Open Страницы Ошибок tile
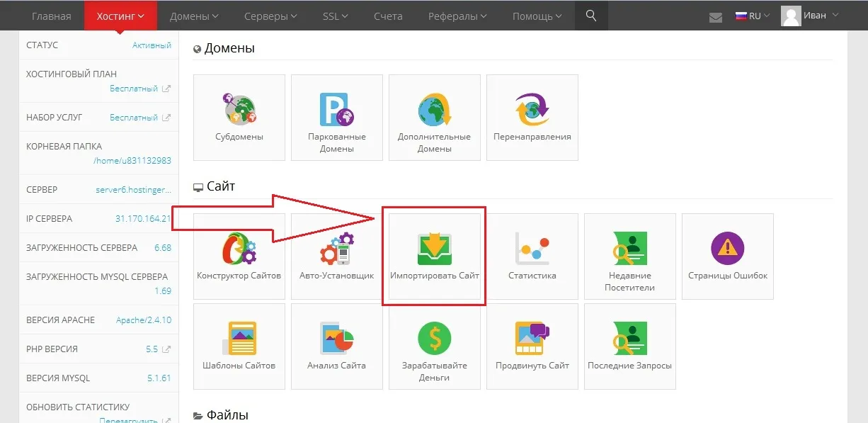Viewport: 868px width, 423px height. [728, 256]
